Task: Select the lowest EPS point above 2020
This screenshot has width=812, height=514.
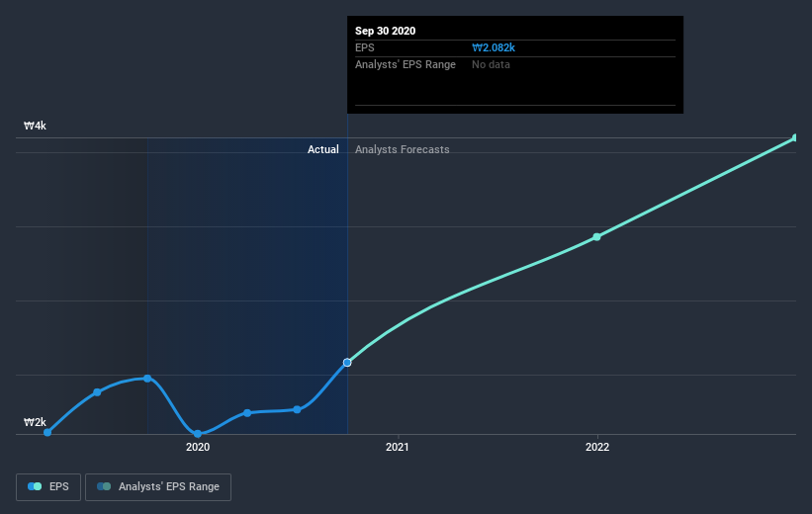Action: coord(197,433)
